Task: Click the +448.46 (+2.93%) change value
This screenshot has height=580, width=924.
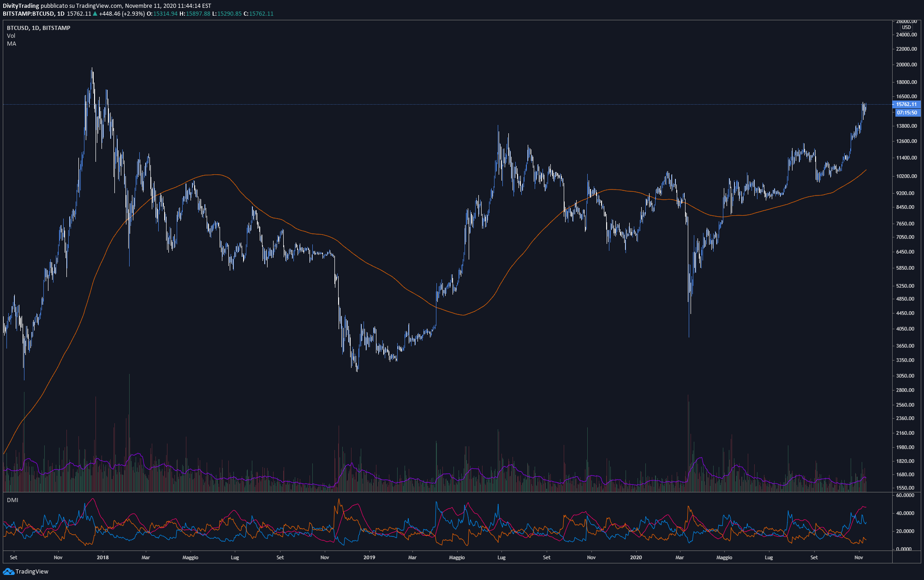Action: point(122,14)
